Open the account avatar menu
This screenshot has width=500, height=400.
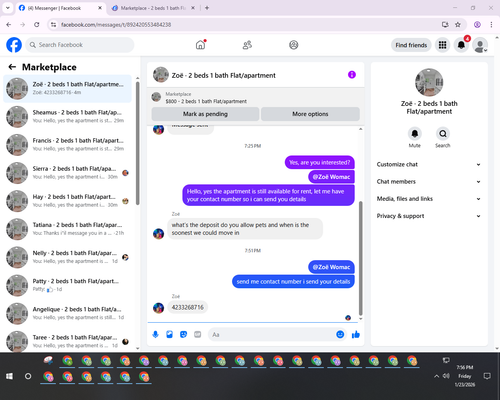[x=480, y=45]
